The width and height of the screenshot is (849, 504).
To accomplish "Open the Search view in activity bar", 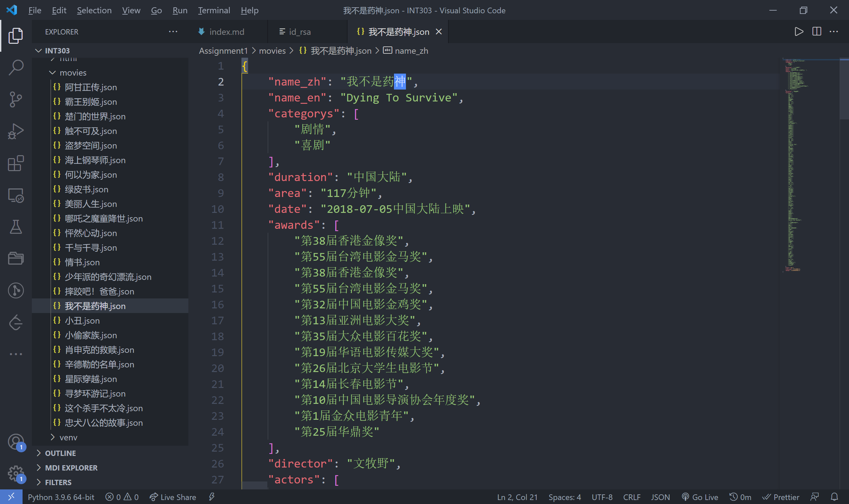I will click(x=16, y=67).
